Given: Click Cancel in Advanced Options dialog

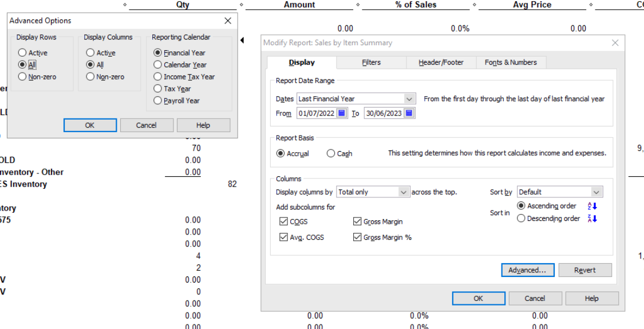Looking at the screenshot, I should click(146, 125).
